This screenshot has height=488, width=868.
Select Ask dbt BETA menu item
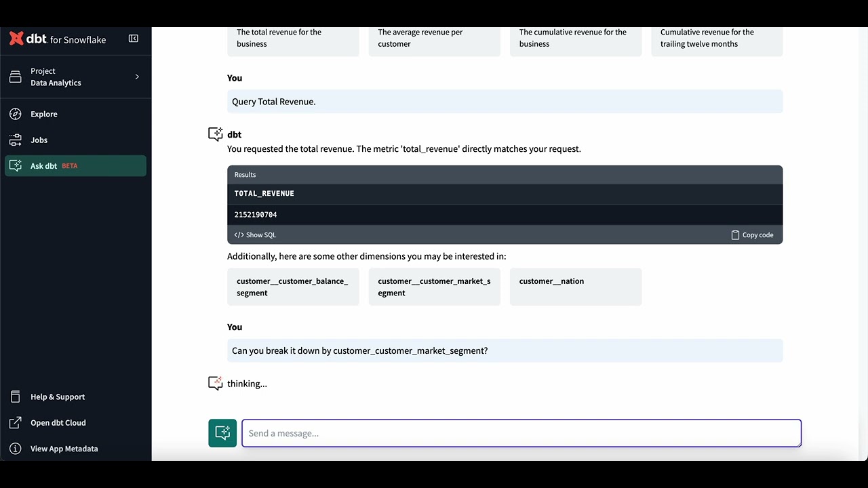coord(75,166)
